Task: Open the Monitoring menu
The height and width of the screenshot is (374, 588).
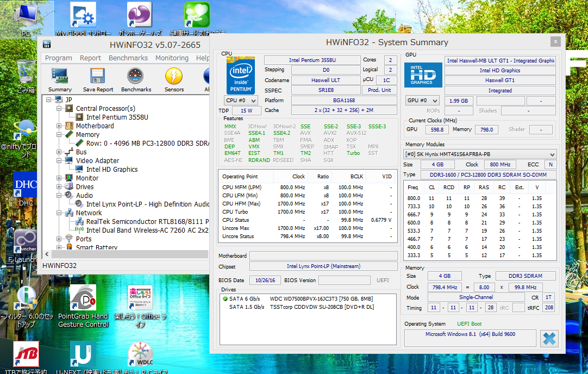Action: click(x=172, y=58)
